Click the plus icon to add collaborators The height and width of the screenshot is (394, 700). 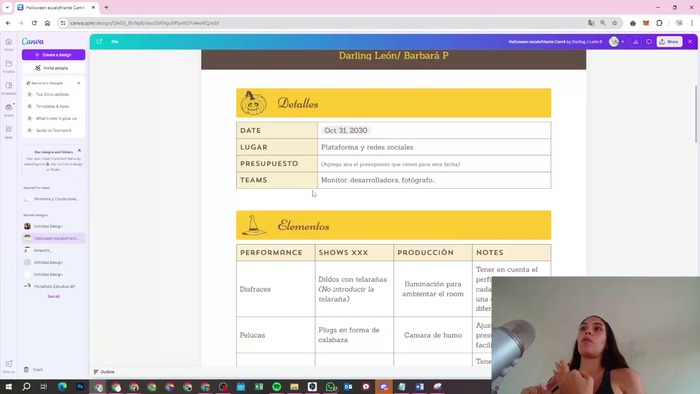click(623, 41)
